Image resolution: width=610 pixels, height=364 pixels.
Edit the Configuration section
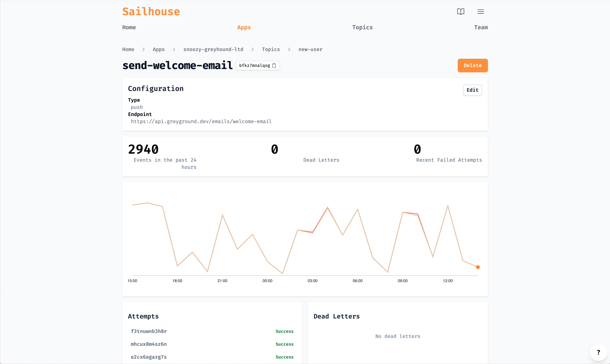click(x=472, y=90)
